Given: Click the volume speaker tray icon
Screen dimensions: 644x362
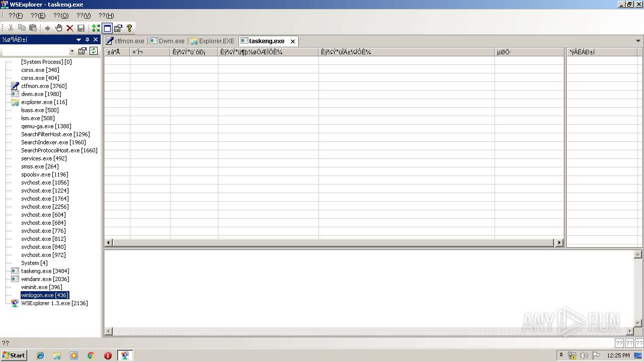Looking at the screenshot, I should (584, 355).
